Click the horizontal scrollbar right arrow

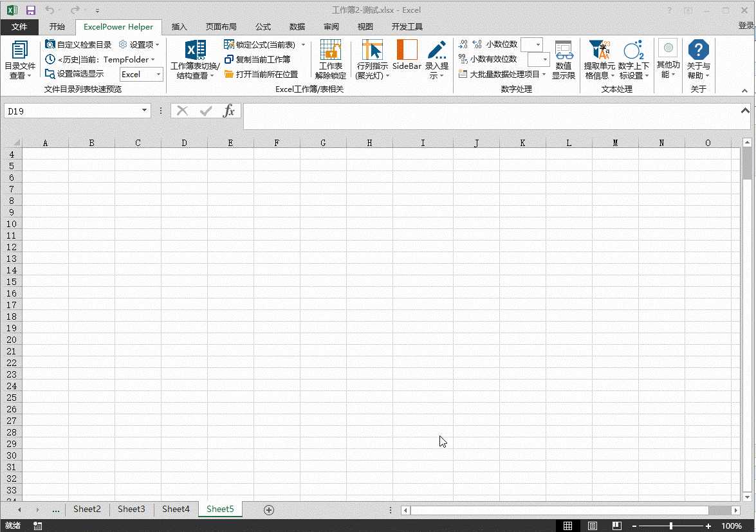pos(736,510)
